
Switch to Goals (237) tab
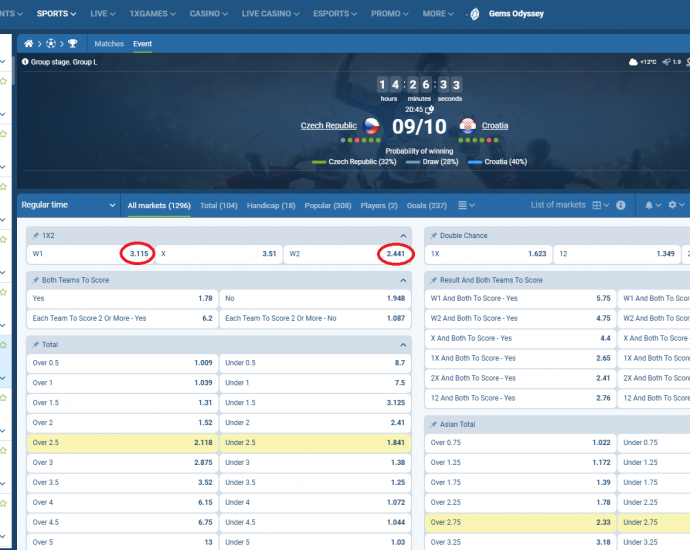click(427, 205)
